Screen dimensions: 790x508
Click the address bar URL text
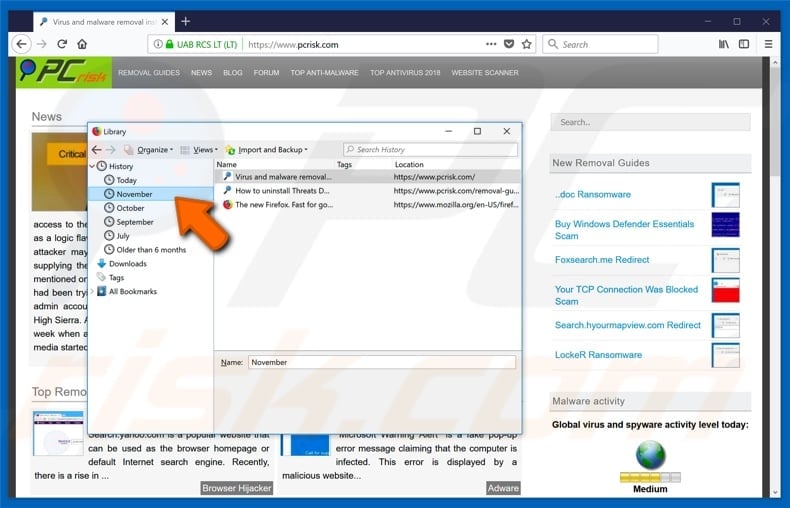[x=293, y=44]
